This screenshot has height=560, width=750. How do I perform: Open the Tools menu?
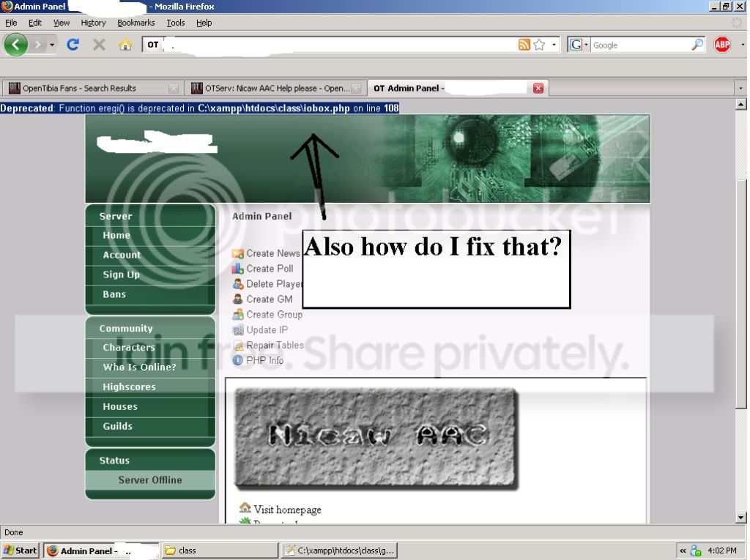tap(176, 23)
